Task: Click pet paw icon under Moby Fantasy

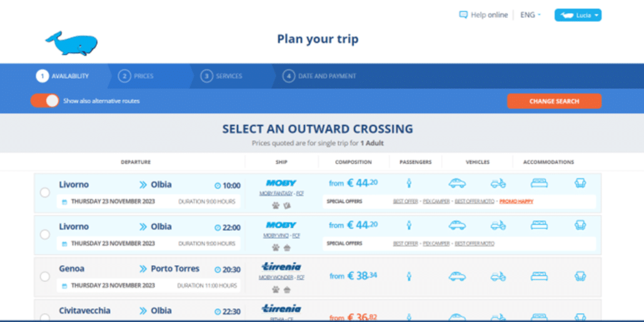Action: coord(276,205)
